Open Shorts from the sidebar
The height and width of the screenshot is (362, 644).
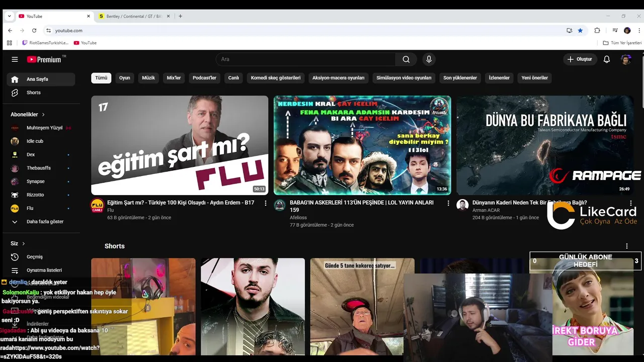[41, 93]
